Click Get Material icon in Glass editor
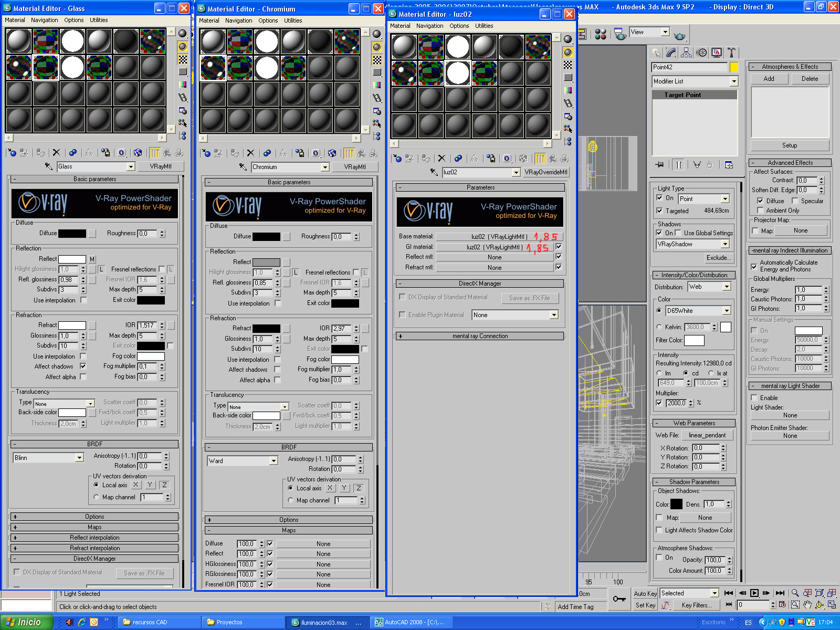840x630 pixels. 12,153
